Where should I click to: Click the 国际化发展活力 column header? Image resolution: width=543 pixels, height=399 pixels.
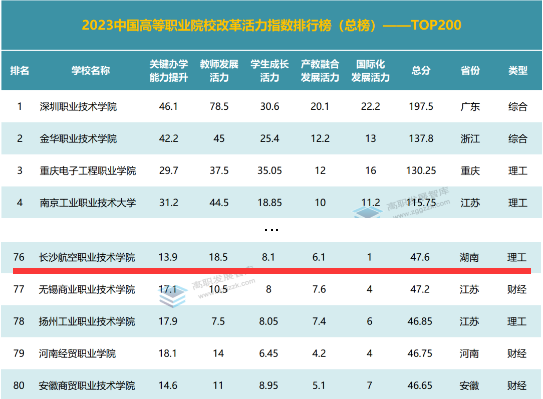click(371, 71)
